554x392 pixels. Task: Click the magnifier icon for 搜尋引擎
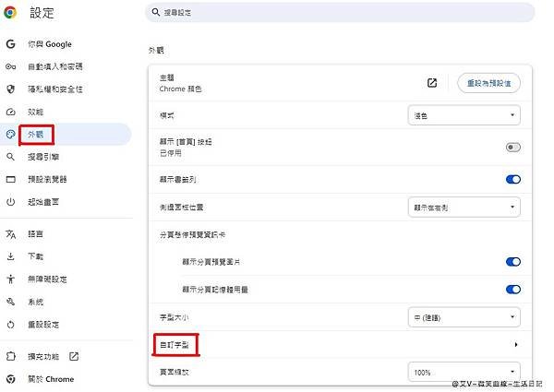point(10,157)
